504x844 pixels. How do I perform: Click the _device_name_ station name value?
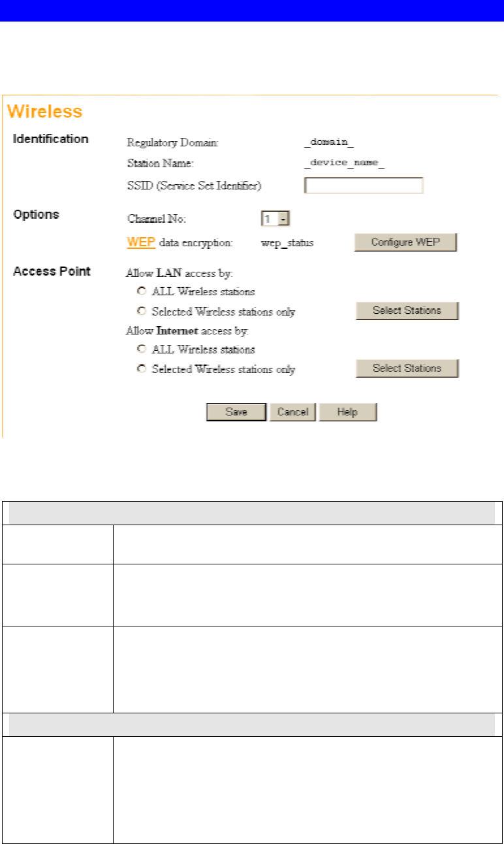[x=344, y=163]
